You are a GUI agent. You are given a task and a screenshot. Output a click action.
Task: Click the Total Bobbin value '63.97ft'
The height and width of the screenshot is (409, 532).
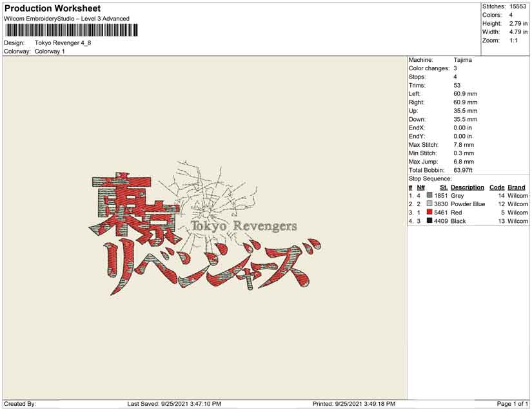coord(463,170)
